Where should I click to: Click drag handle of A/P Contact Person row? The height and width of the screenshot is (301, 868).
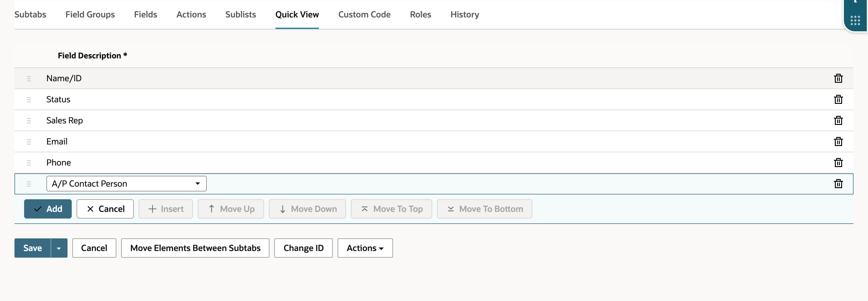(x=29, y=184)
